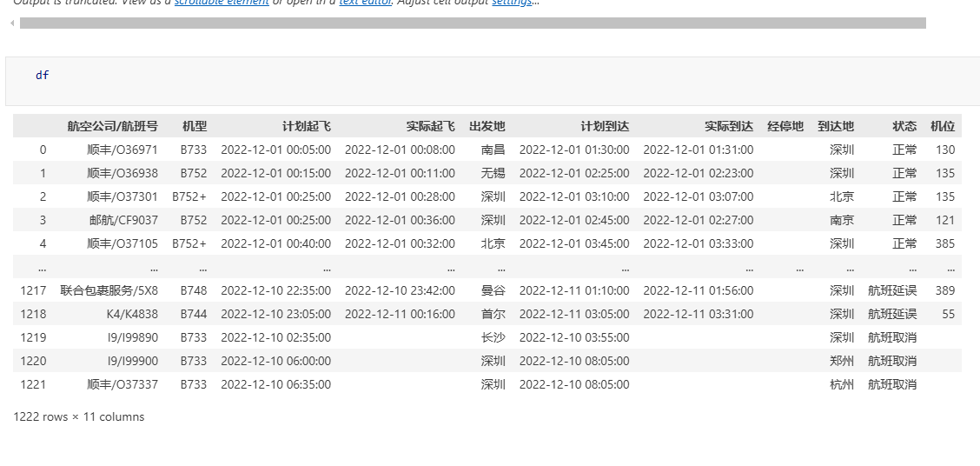Click departure city 无锡
This screenshot has height=466, width=980.
[x=493, y=173]
